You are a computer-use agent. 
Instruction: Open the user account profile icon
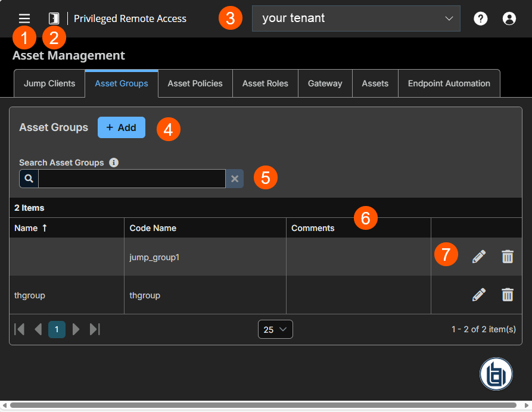[x=509, y=18]
